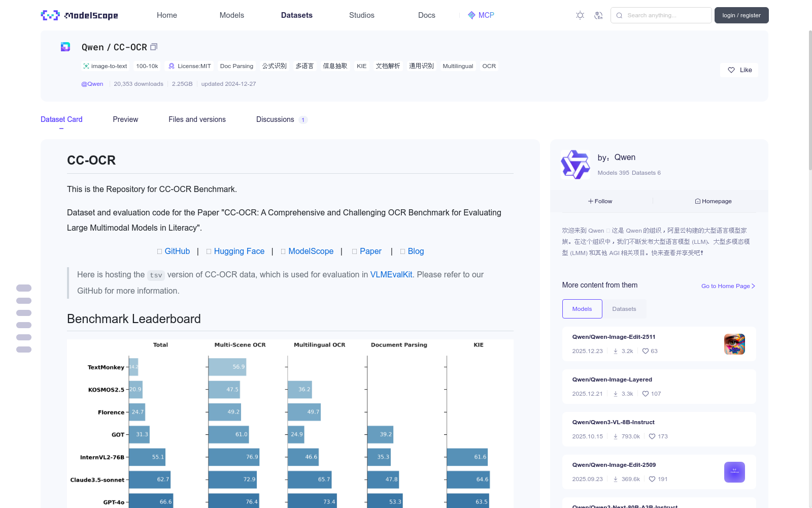Click the download icon on Qwen-Image-Edit-2511 card
The image size is (812, 508).
tap(616, 351)
